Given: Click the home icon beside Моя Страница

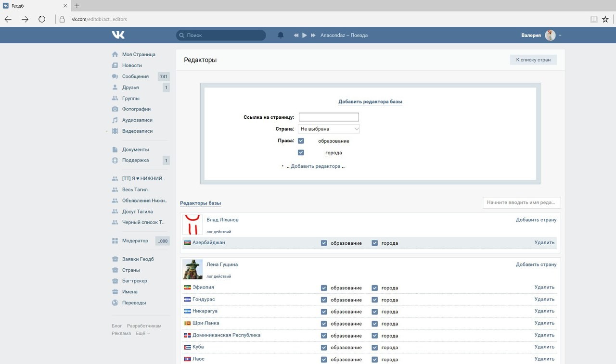Looking at the screenshot, I should (x=115, y=54).
